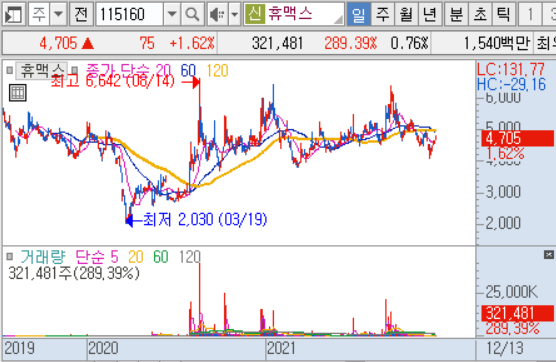
Task: Click the 2021 time axis label
Action: 282,348
